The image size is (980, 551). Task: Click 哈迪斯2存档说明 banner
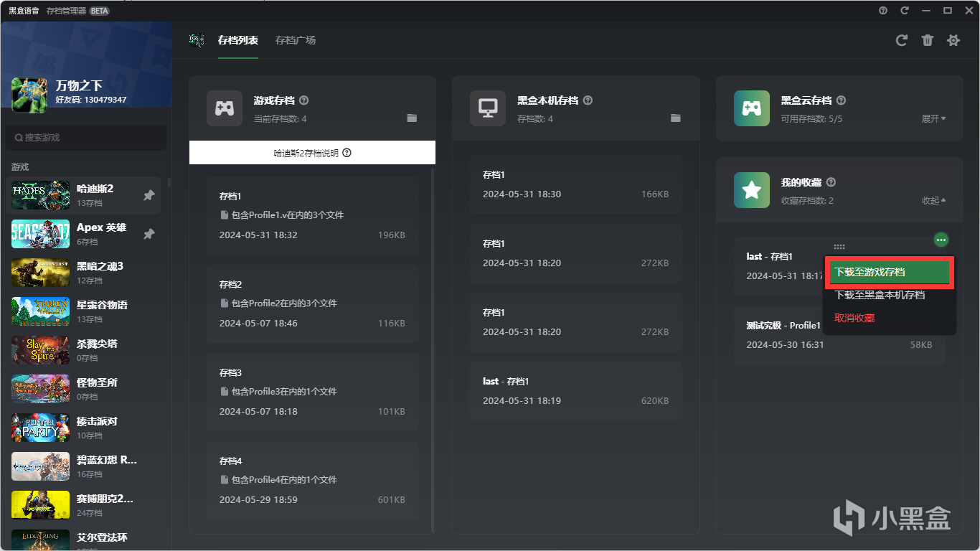click(312, 153)
